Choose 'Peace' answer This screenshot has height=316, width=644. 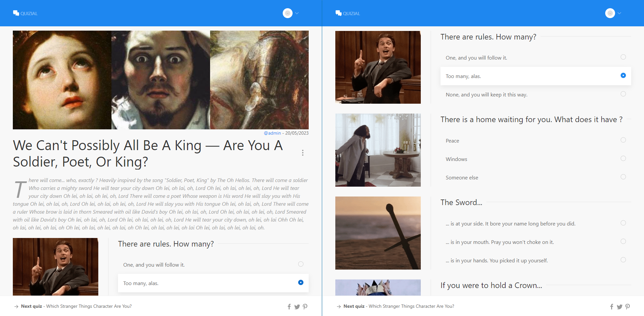[x=536, y=141]
